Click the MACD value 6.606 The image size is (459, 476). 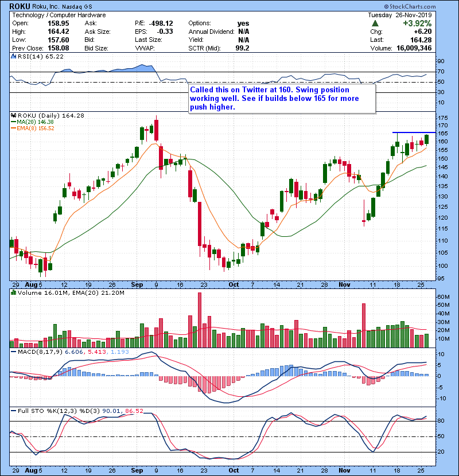[x=74, y=352]
